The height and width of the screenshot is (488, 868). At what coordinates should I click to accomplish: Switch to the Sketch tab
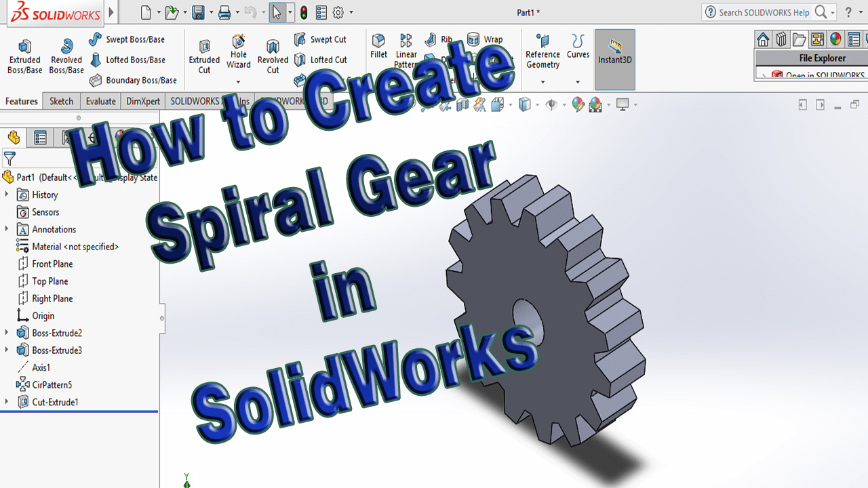pos(61,101)
